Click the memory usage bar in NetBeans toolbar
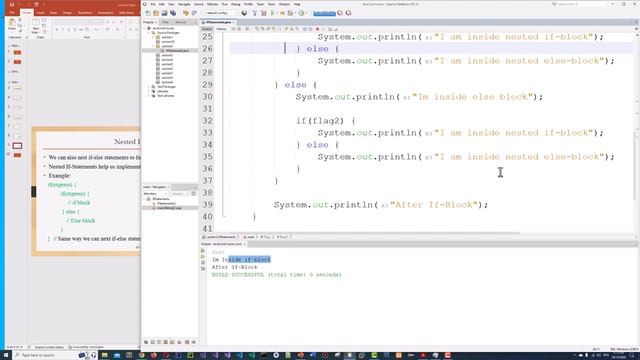Image resolution: width=640 pixels, height=360 pixels. click(x=324, y=13)
